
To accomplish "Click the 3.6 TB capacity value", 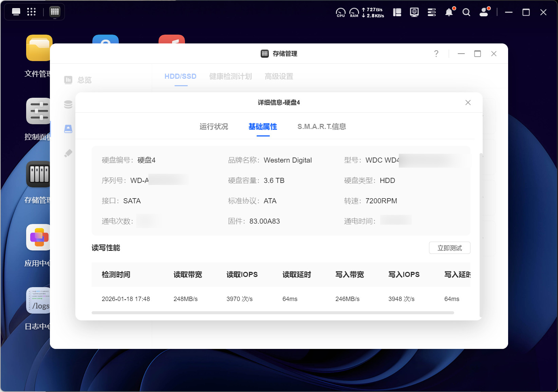I will point(274,181).
